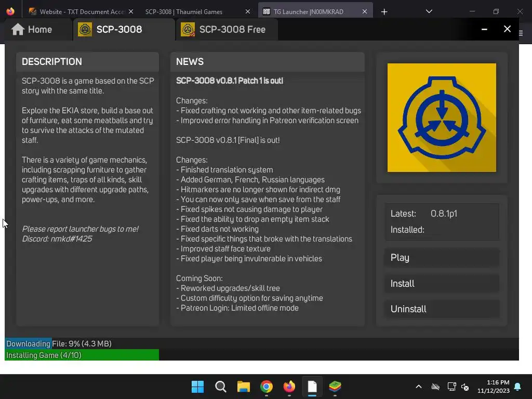Select the SCP-3008 launcher tab

pyautogui.click(x=124, y=30)
